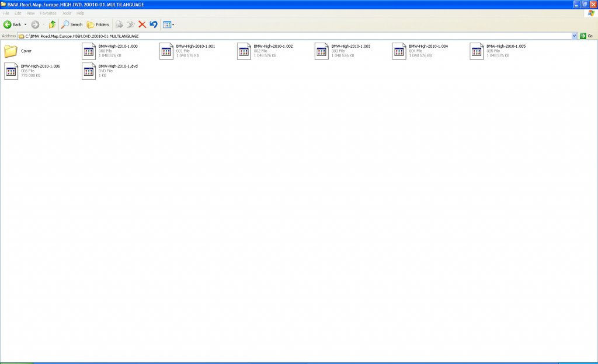The width and height of the screenshot is (598, 364).
Task: Close the Explorer window
Action: 593,5
